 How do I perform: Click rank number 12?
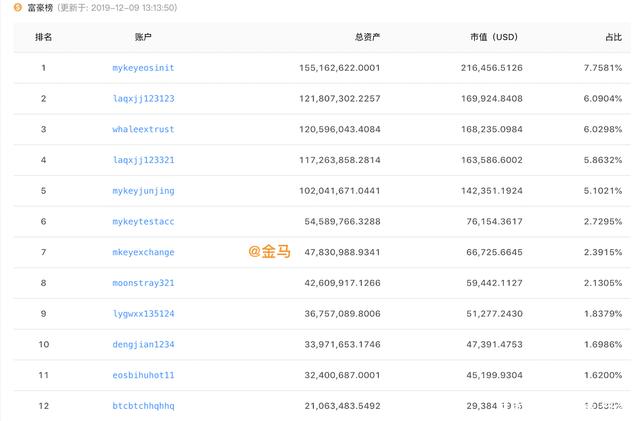point(44,406)
